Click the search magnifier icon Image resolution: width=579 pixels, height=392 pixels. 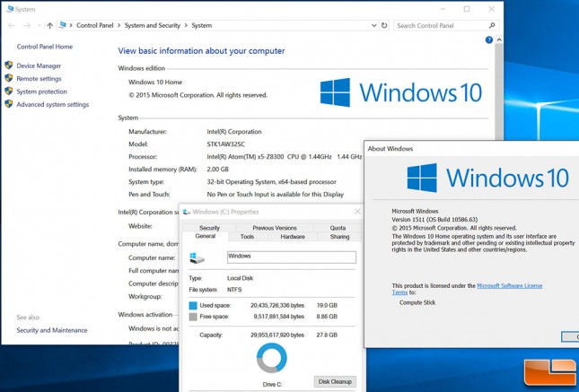(x=492, y=25)
